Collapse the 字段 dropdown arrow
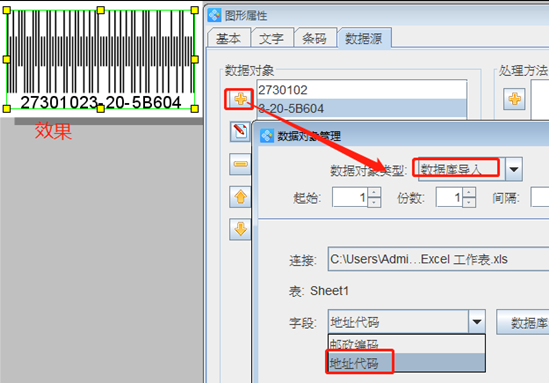Screen dimensions: 549x383 (x=477, y=321)
